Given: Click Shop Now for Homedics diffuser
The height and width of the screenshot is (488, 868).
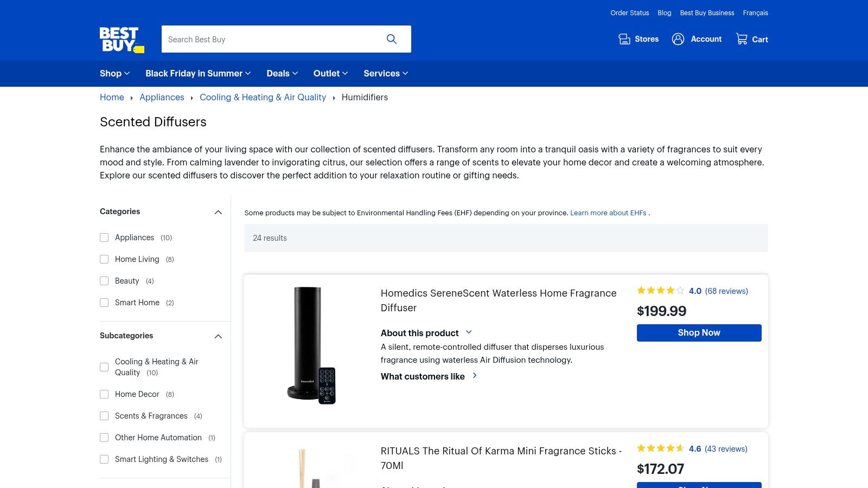Looking at the screenshot, I should tap(699, 333).
